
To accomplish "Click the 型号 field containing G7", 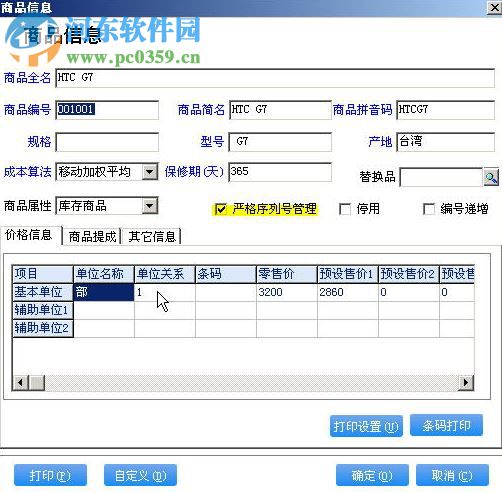I will 280,142.
